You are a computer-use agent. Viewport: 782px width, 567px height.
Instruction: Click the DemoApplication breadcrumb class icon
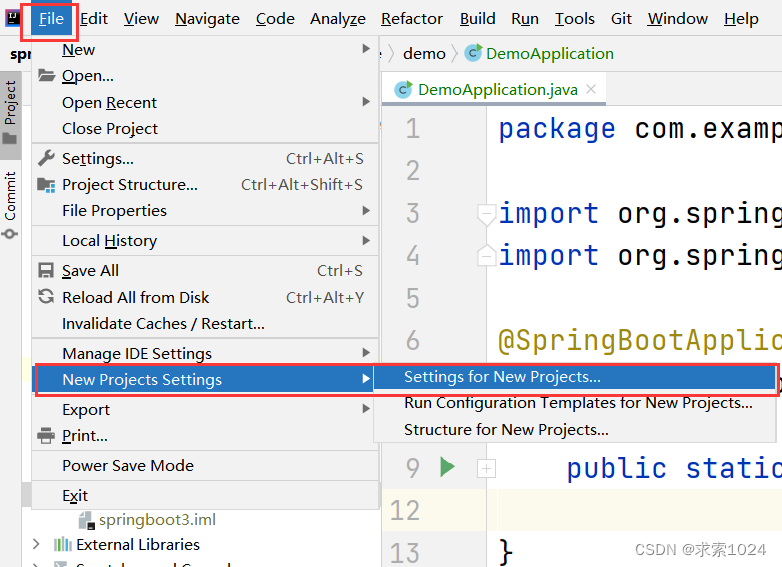click(x=473, y=53)
